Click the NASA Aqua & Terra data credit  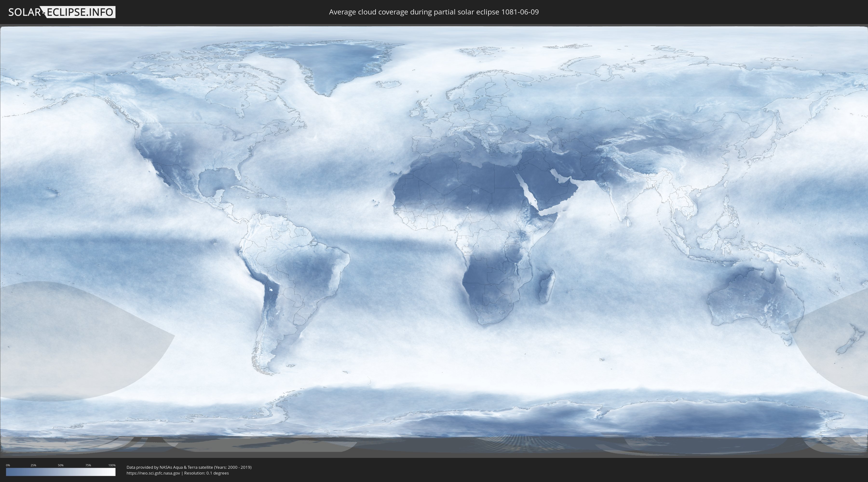click(189, 467)
